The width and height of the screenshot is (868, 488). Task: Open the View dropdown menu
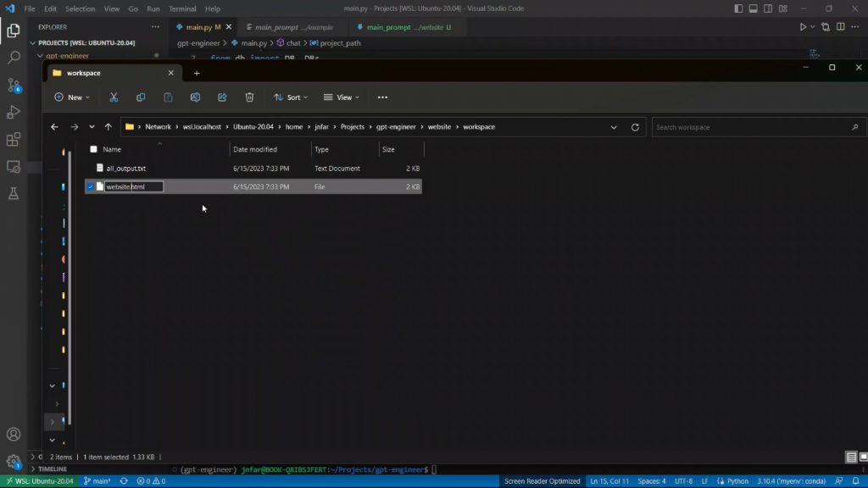(342, 97)
